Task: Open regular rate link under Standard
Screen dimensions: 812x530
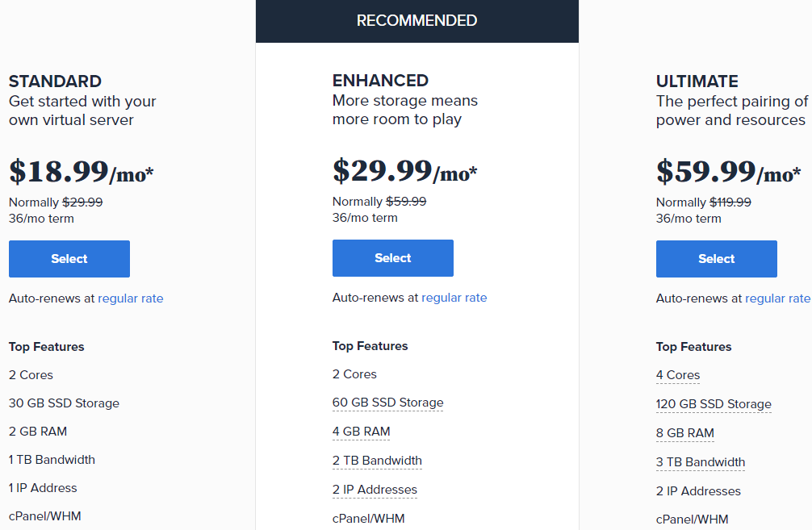Action: tap(131, 298)
